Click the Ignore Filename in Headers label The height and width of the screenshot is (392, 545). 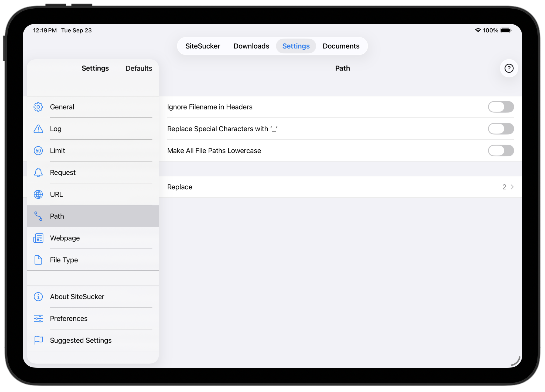coord(210,107)
